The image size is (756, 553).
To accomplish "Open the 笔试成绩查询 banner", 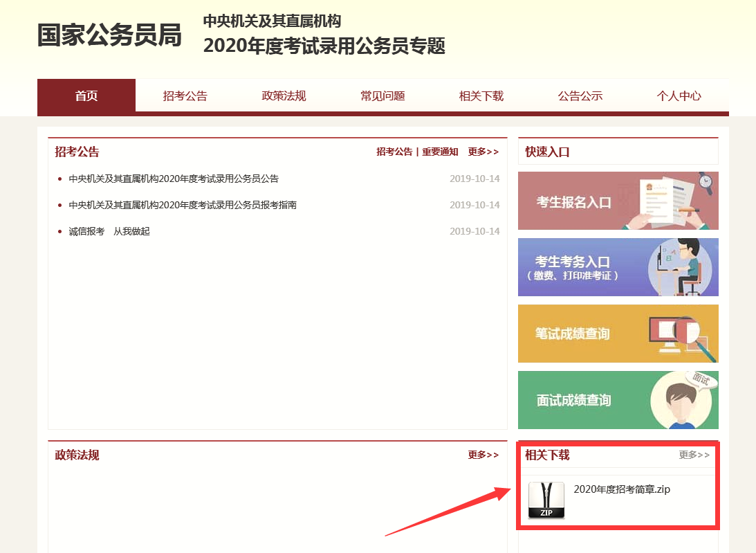I will (618, 334).
